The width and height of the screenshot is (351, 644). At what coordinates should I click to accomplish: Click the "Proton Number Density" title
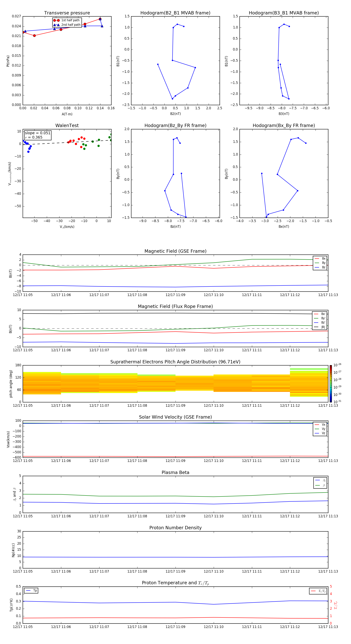[175, 528]
